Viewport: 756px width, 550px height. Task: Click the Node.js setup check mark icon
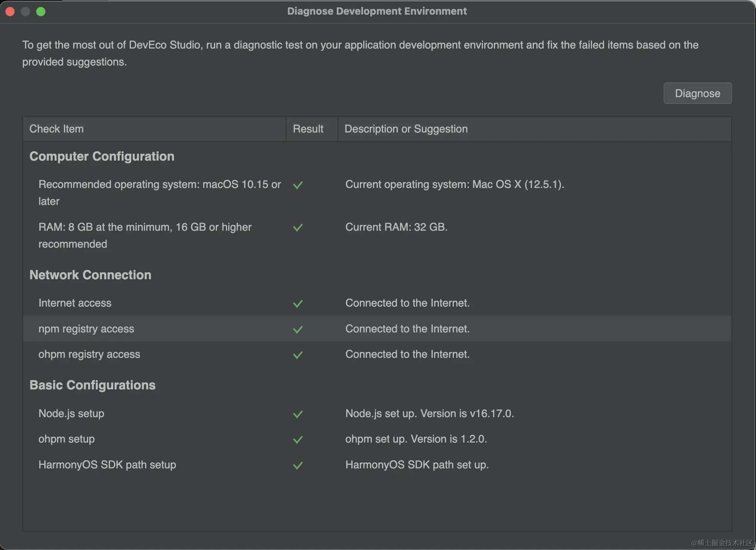(298, 414)
